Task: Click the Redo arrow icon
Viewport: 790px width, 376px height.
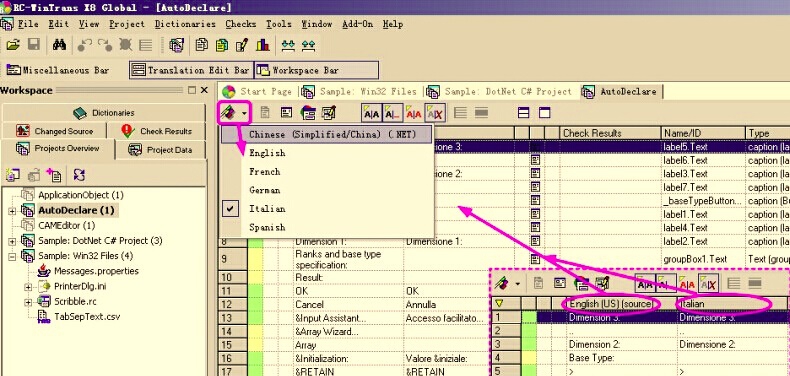Action: click(105, 45)
